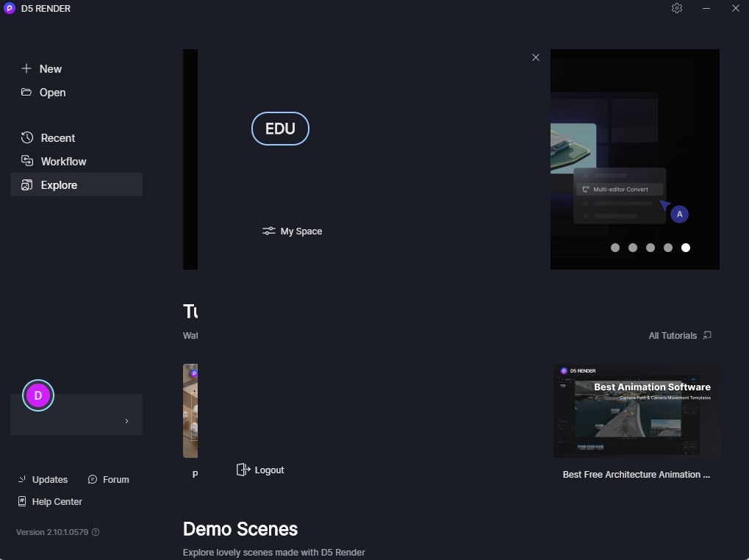Click the Workflow link icon

point(27,161)
